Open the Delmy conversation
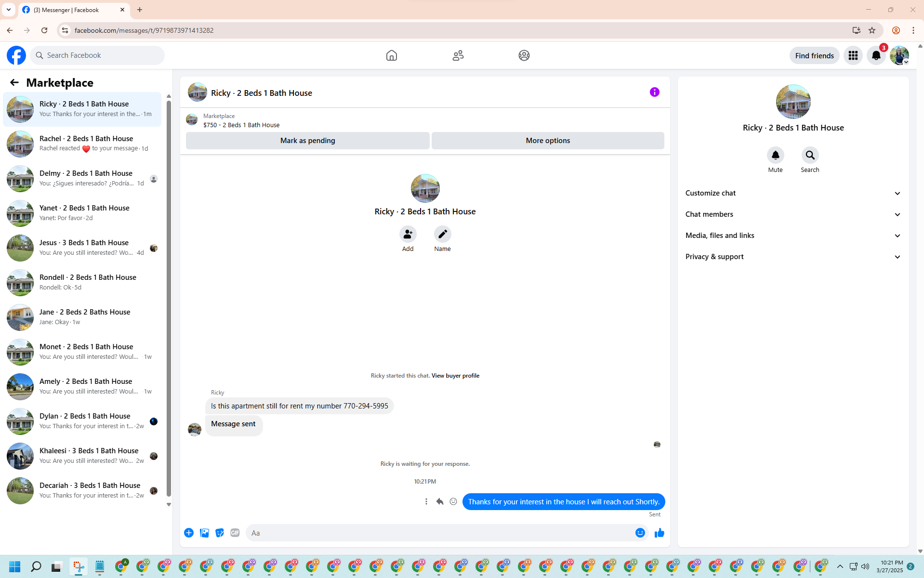The width and height of the screenshot is (924, 578). 82,179
